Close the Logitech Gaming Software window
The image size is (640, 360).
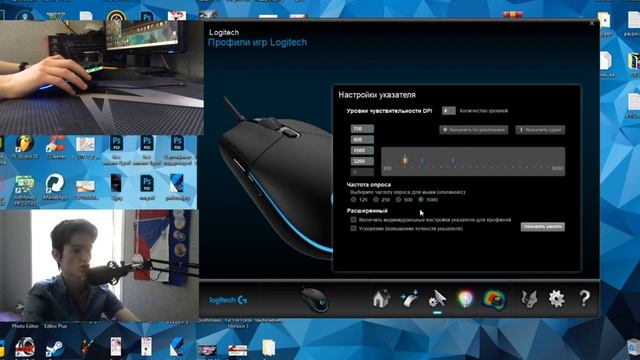pos(592,24)
